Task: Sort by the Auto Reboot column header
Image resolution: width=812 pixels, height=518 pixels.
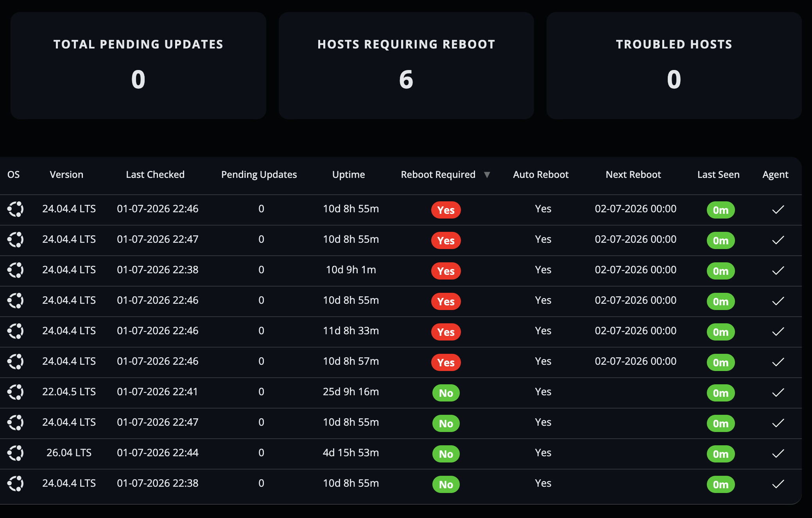Action: pyautogui.click(x=541, y=174)
